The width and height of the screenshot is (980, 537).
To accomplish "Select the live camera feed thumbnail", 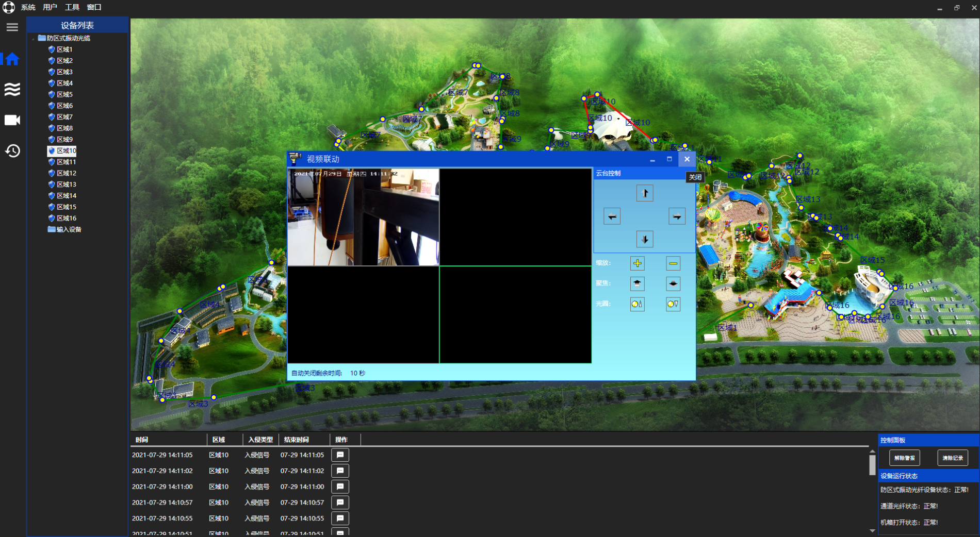I will tap(363, 217).
